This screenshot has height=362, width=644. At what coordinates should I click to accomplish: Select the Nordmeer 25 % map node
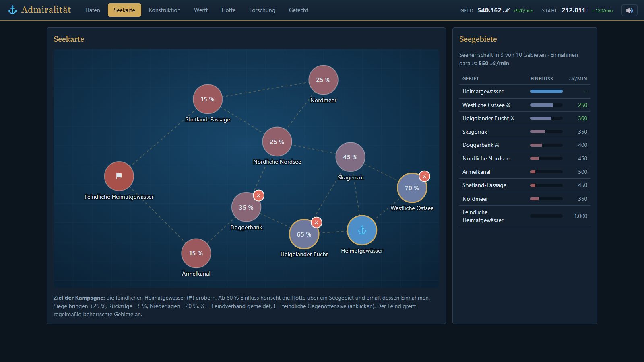tap(323, 80)
